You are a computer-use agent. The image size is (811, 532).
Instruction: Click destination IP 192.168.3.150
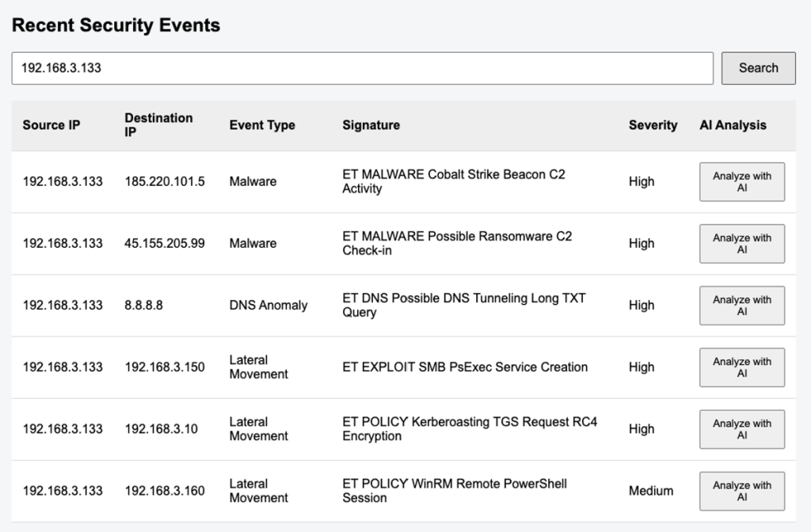click(x=165, y=367)
